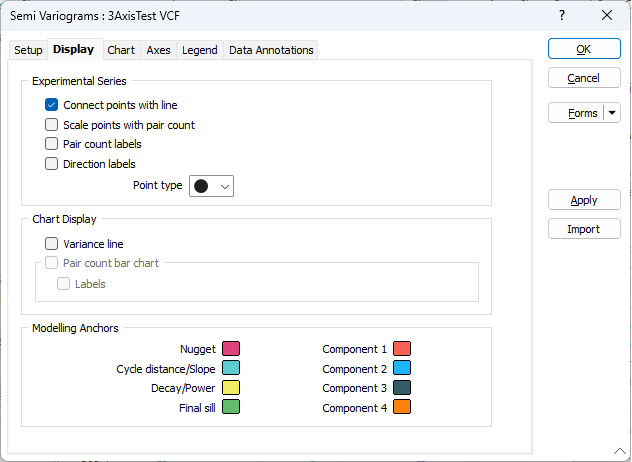Open the Data Annotations tab

(x=271, y=50)
